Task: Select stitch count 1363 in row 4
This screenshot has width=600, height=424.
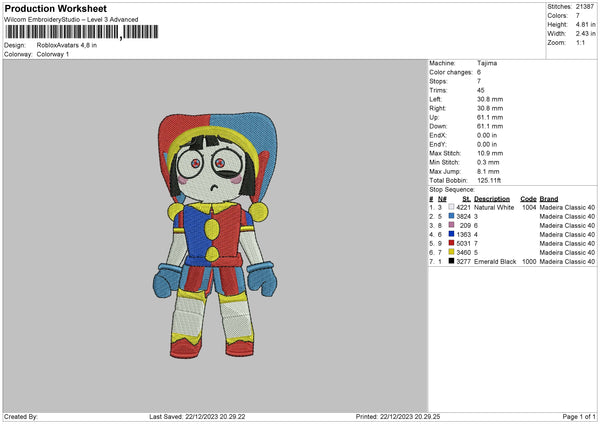Action: (x=463, y=235)
